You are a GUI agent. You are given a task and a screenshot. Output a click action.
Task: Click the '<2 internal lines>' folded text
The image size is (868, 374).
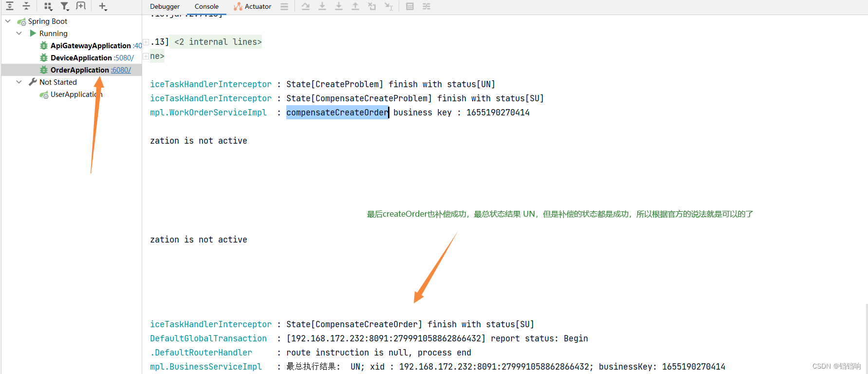(x=218, y=42)
